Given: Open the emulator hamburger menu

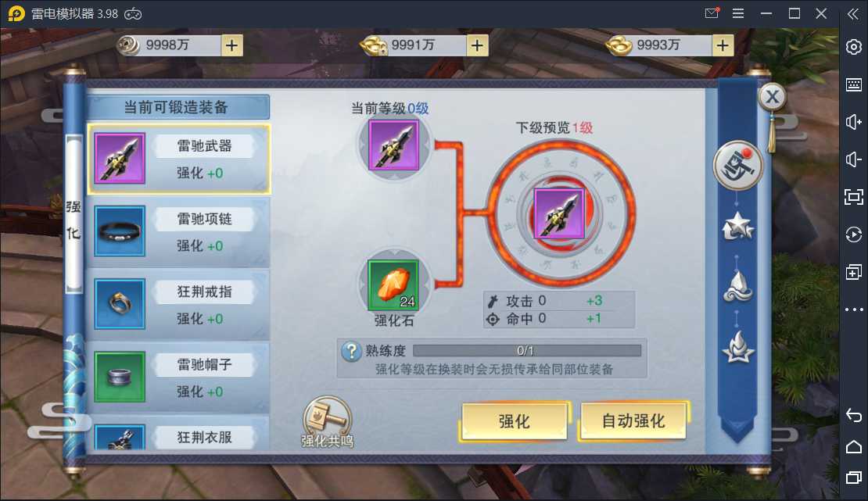Looking at the screenshot, I should point(738,13).
